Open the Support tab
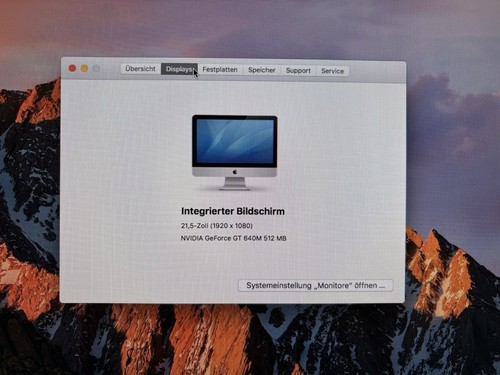The width and height of the screenshot is (500, 375). [298, 71]
